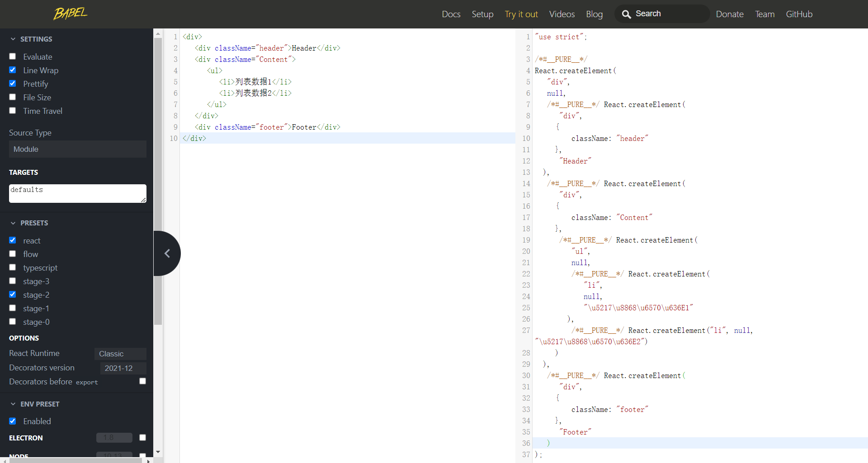Viewport: 868px width, 463px height.
Task: Toggle the Evaluate checkbox
Action: pos(13,56)
